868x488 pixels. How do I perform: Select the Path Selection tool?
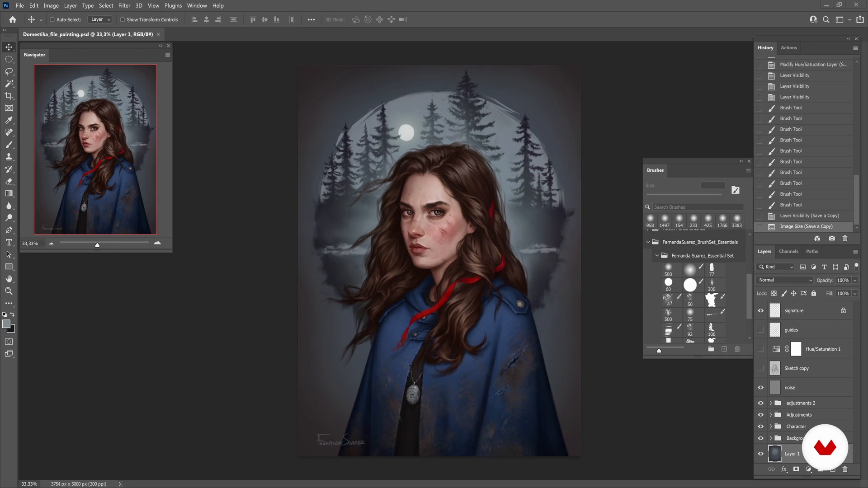(9, 254)
